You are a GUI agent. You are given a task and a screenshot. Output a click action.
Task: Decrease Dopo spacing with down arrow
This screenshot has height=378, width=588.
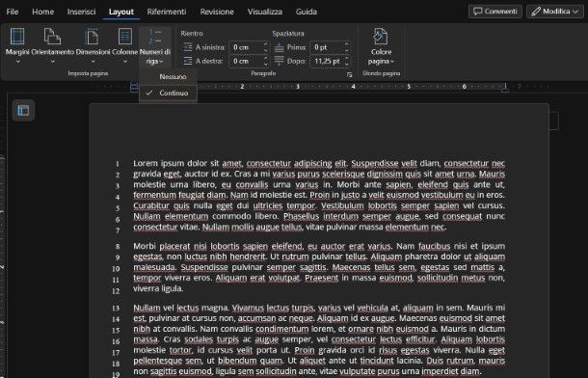(x=347, y=64)
